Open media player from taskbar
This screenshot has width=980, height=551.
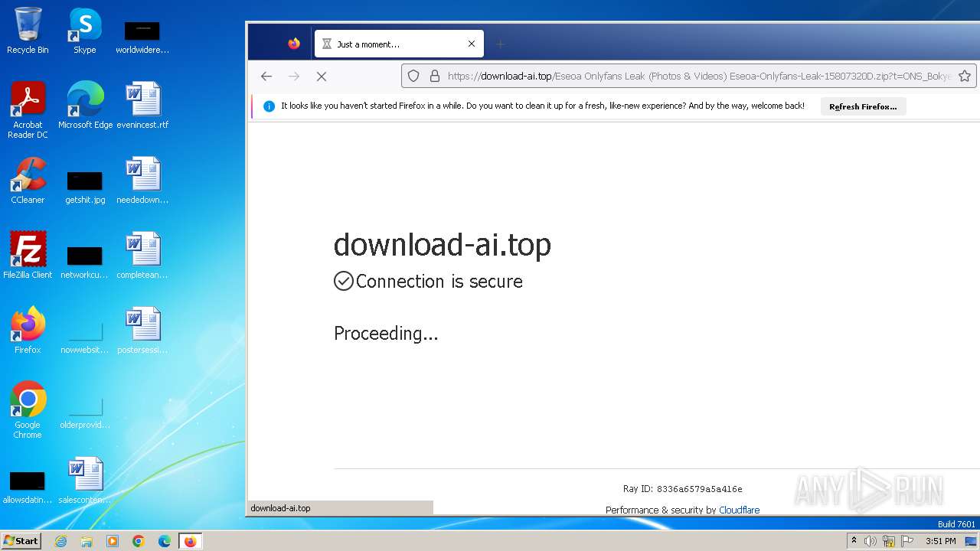(x=113, y=541)
